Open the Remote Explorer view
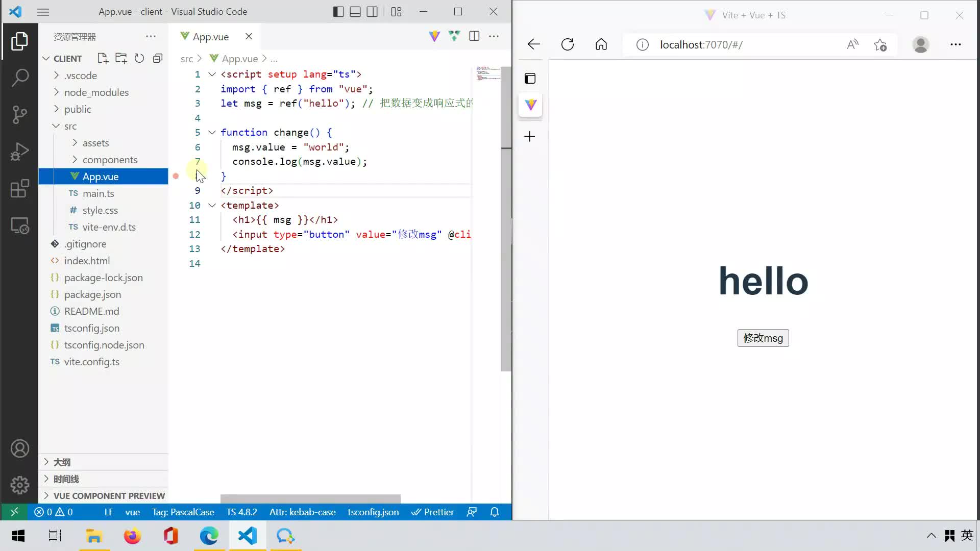980x551 pixels. 19,226
